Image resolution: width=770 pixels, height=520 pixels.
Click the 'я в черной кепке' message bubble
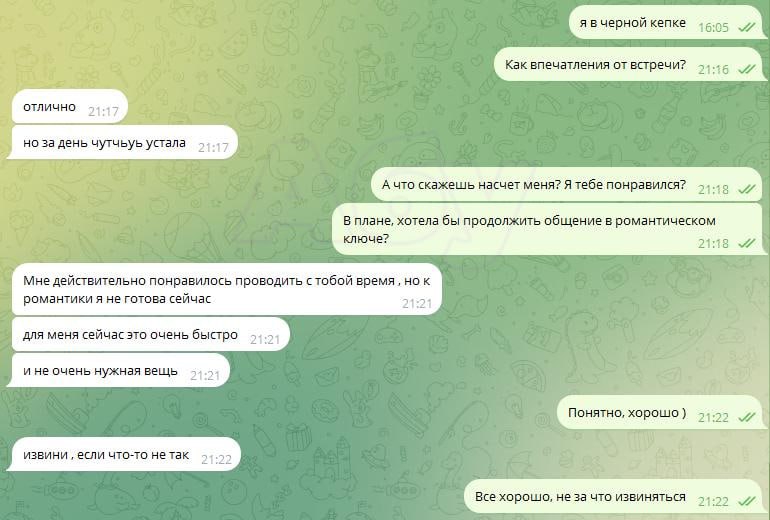pyautogui.click(x=666, y=23)
